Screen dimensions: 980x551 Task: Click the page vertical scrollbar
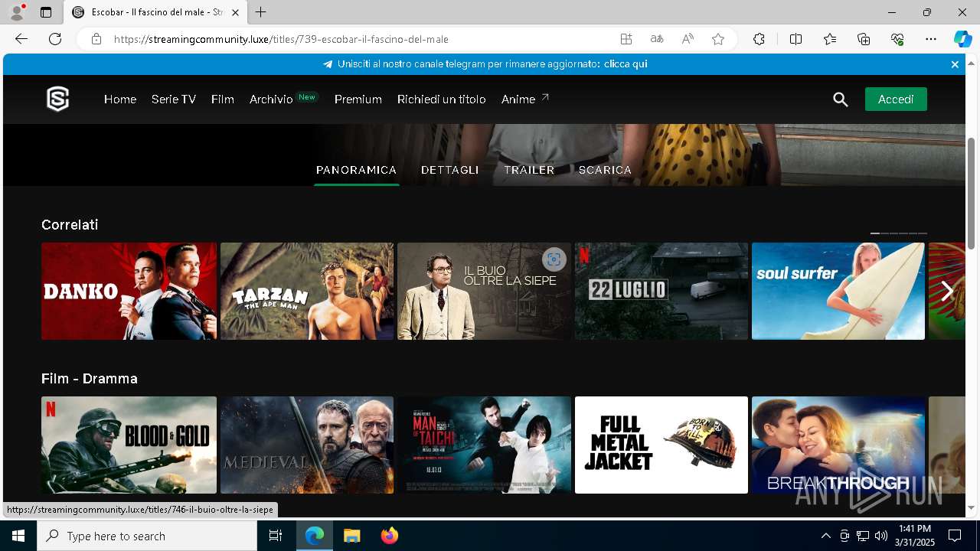pos(972,194)
